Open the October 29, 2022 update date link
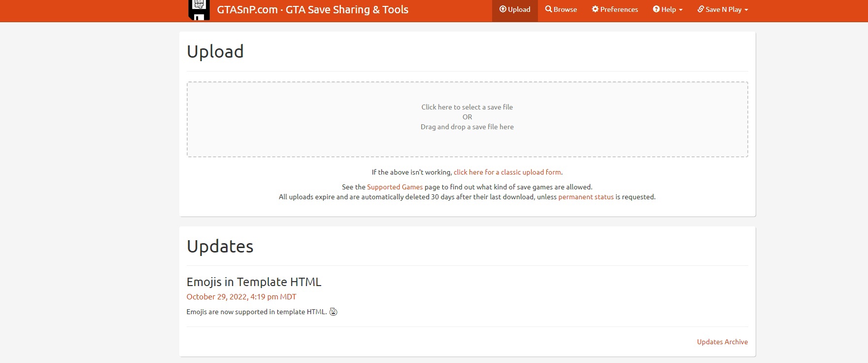The image size is (868, 363). 241,296
